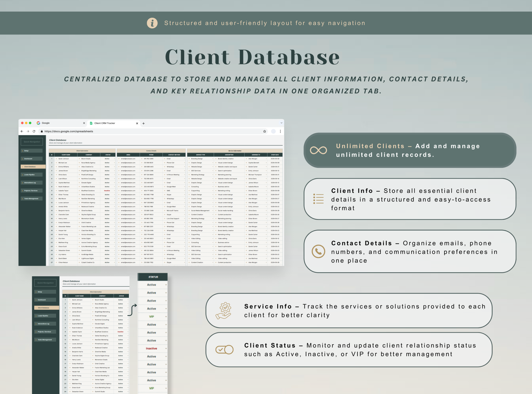Click Quick Navigation box in browser window sidebar

32,142
